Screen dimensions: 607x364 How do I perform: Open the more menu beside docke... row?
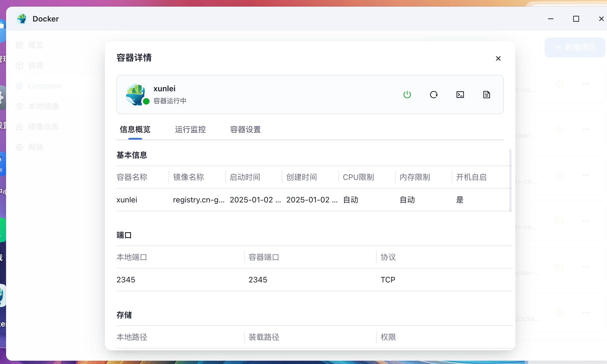coord(586,312)
